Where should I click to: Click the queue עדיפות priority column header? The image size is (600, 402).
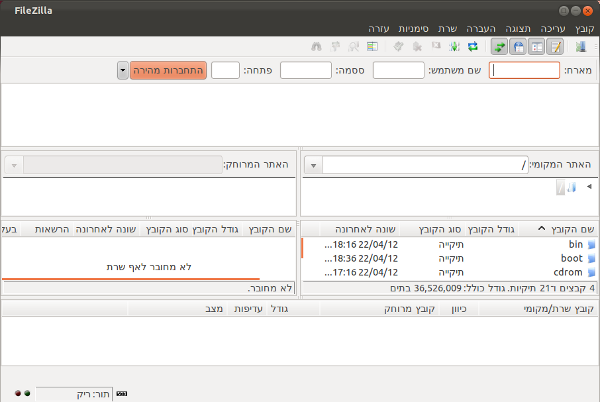point(248,309)
